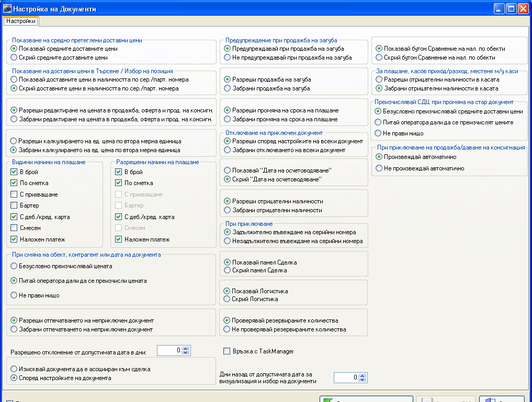The height and width of the screenshot is (402, 532).
Task: Enable visible payment method Бартер
Action: [x=14, y=205]
